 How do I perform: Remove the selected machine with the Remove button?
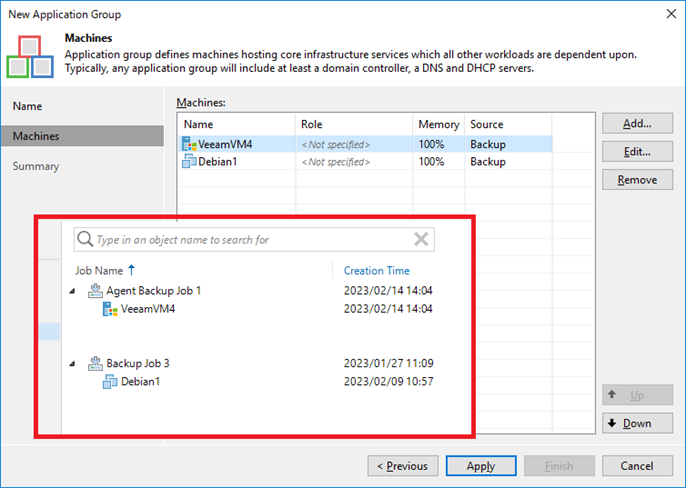pyautogui.click(x=637, y=179)
